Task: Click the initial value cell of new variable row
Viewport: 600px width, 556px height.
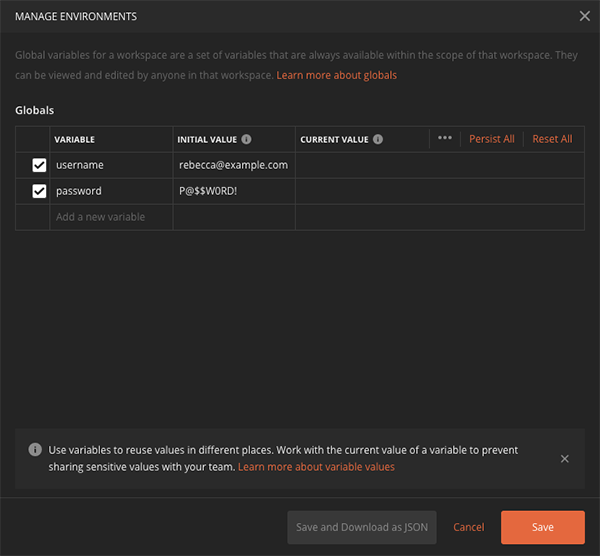Action: coord(234,217)
